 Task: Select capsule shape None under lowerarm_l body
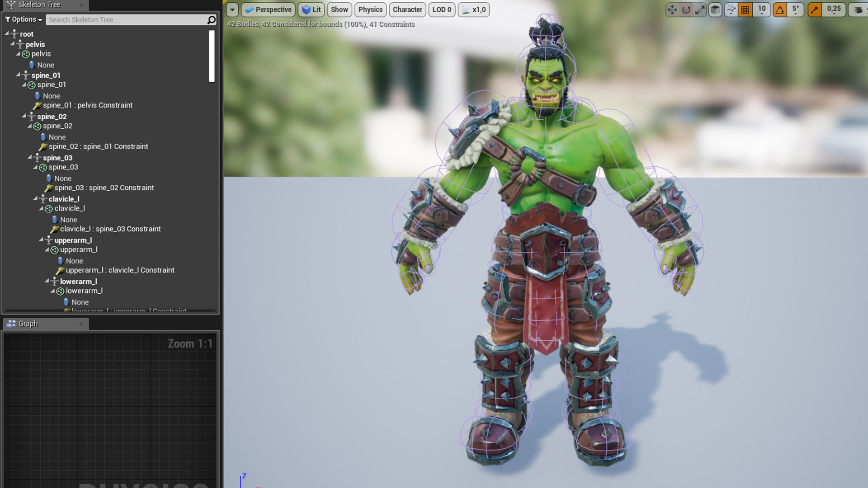click(76, 302)
